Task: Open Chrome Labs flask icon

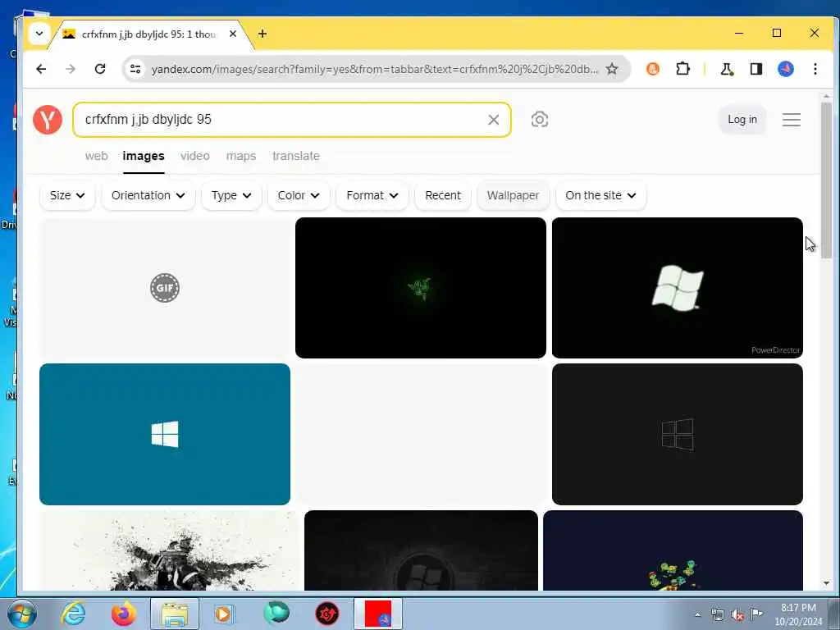Action: pos(727,69)
